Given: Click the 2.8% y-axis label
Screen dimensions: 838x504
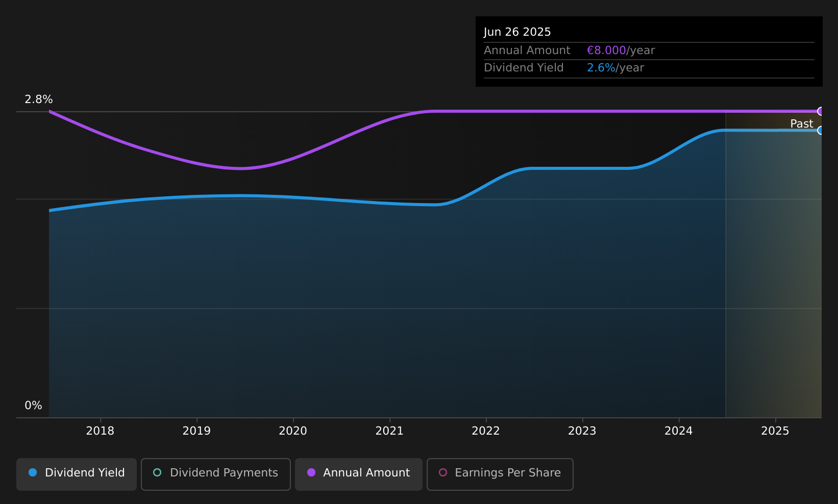Looking at the screenshot, I should [39, 99].
